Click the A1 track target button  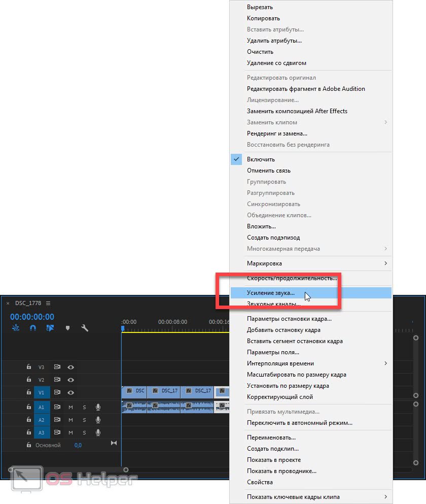(x=42, y=407)
